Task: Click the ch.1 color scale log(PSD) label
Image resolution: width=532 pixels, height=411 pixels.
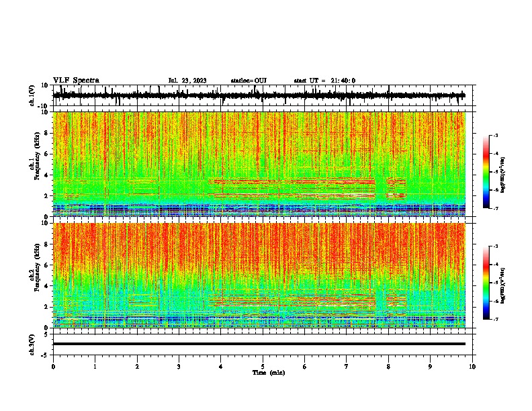Action: tap(503, 175)
